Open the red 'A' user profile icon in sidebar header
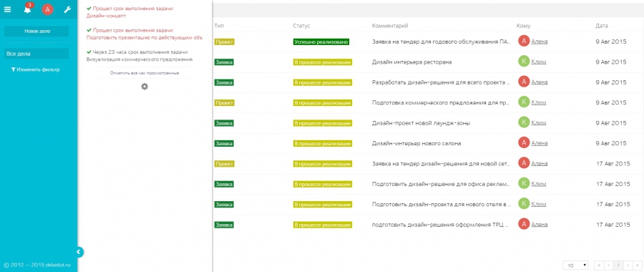644x272 pixels. tap(48, 9)
